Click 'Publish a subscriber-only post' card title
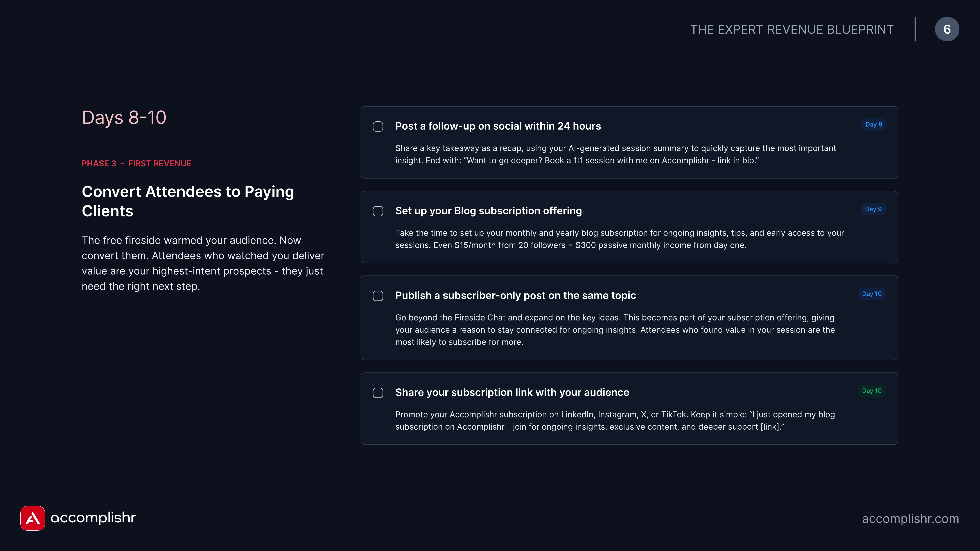The height and width of the screenshot is (551, 980). click(x=516, y=296)
